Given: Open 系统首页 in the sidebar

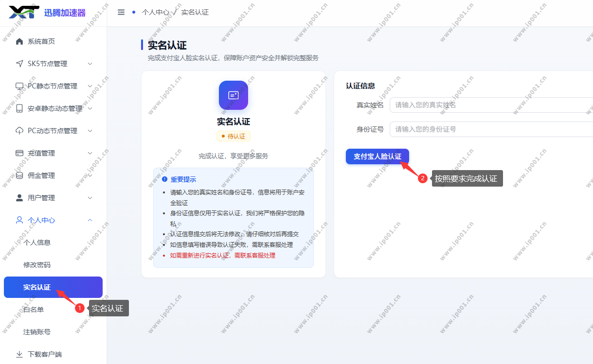Looking at the screenshot, I should [53, 41].
